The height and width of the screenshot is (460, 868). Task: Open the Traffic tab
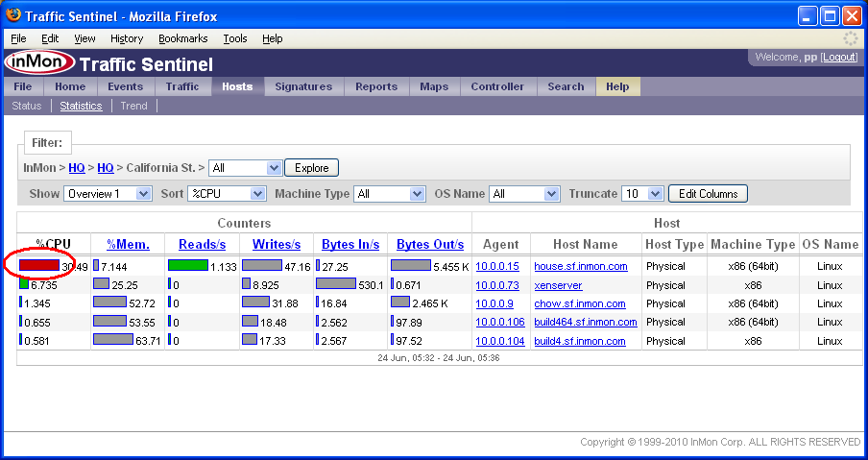coord(182,86)
